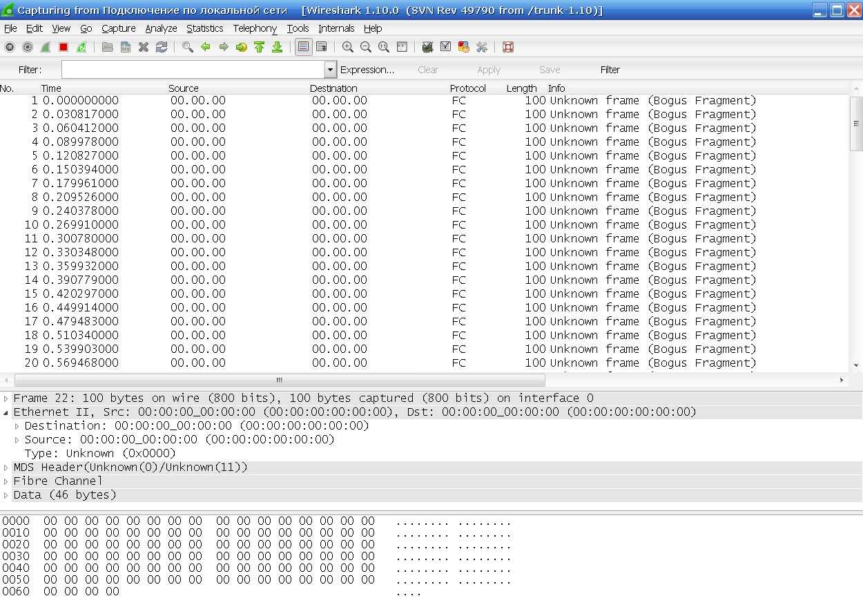Click in the display filter input field

(x=193, y=70)
